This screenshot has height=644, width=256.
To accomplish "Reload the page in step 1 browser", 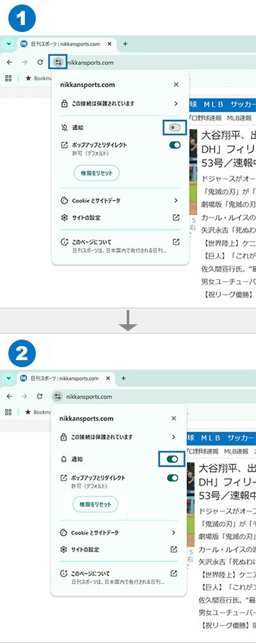I will pyautogui.click(x=40, y=62).
